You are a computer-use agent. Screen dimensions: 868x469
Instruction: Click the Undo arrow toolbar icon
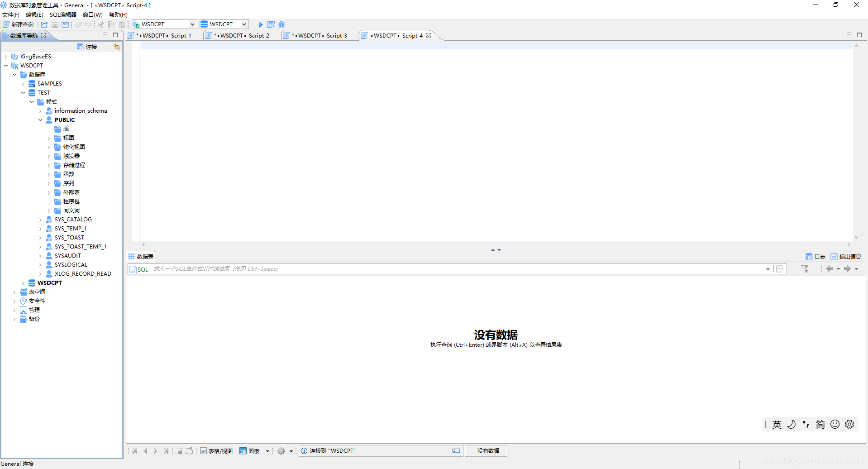(78, 24)
